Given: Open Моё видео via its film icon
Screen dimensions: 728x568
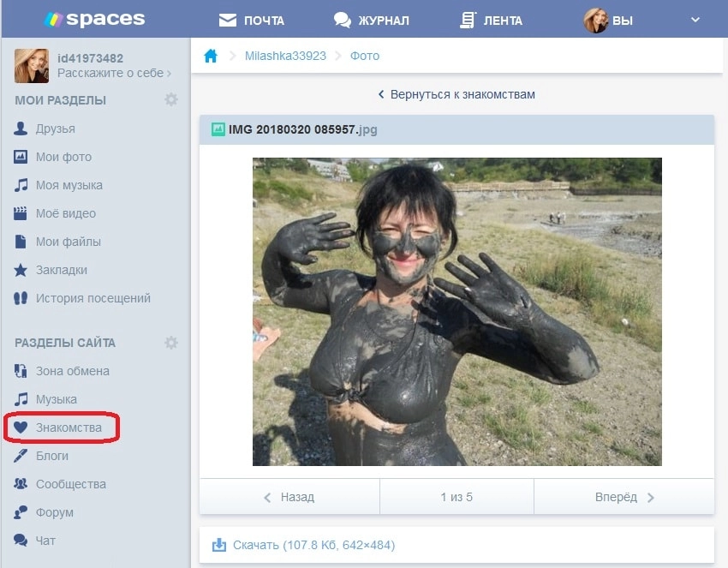Looking at the screenshot, I should [x=19, y=213].
